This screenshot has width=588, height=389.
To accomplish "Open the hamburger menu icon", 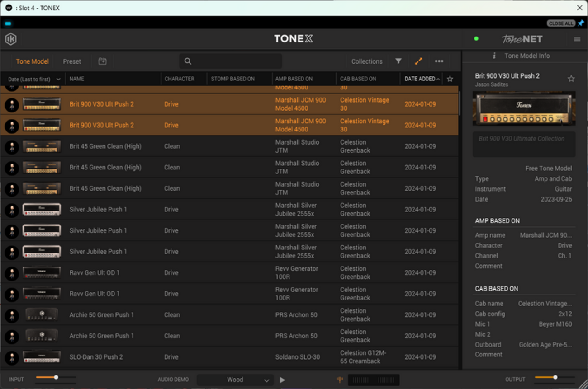I will 577,39.
